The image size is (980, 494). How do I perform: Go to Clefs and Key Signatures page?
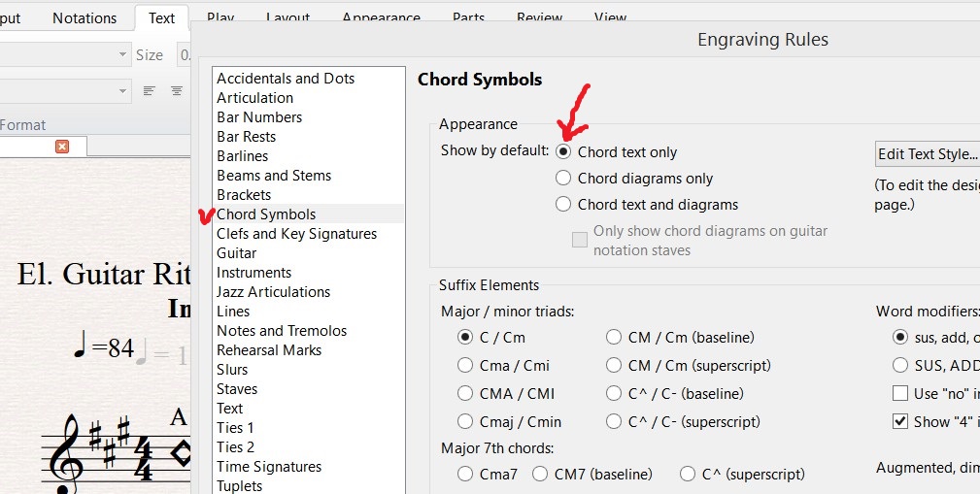296,234
